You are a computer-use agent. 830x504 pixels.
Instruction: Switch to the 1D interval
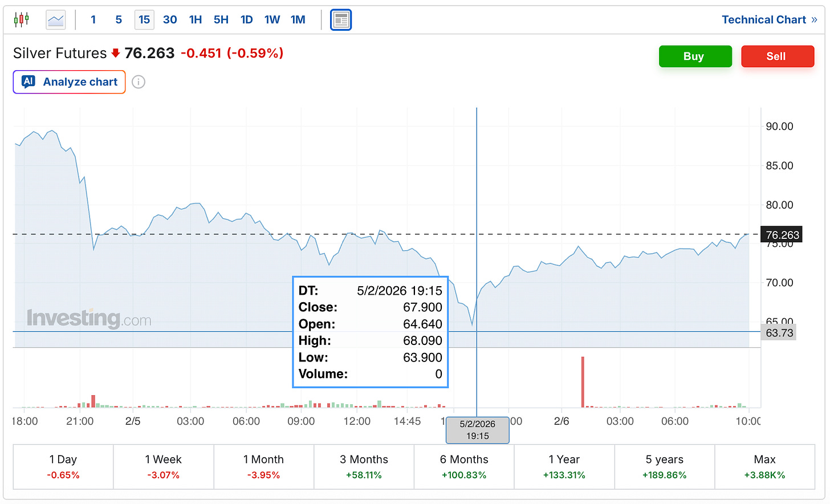tap(247, 20)
